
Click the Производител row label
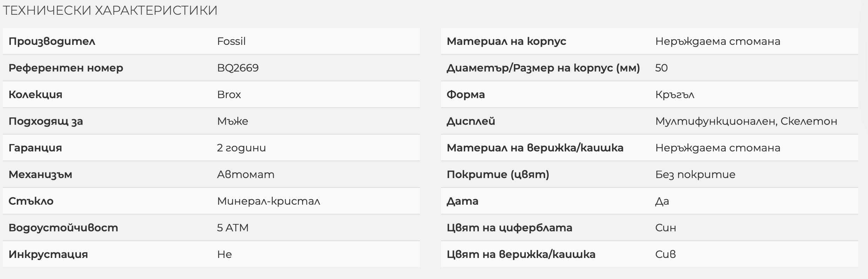point(52,41)
